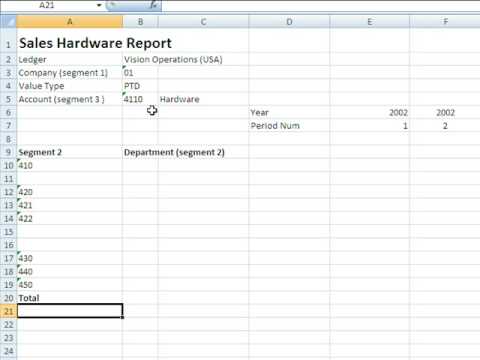The image size is (480, 360).
Task: Select the PTD value cell
Action: (140, 86)
